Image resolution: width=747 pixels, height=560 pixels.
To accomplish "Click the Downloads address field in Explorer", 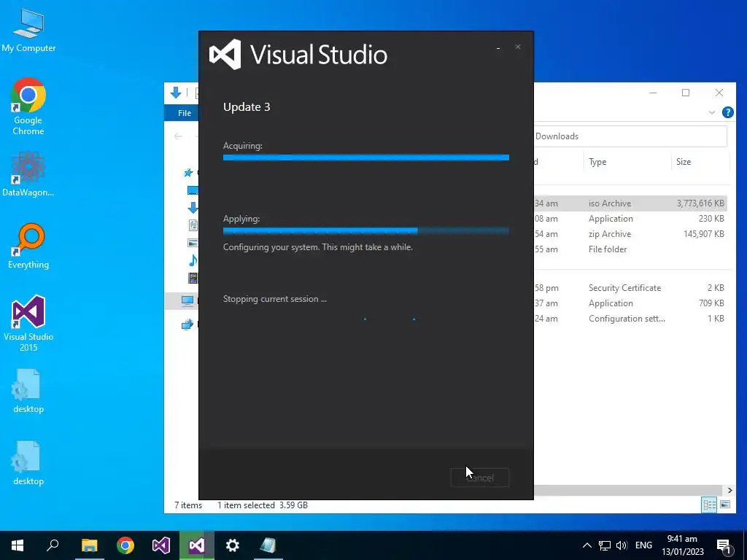I will tap(630, 136).
